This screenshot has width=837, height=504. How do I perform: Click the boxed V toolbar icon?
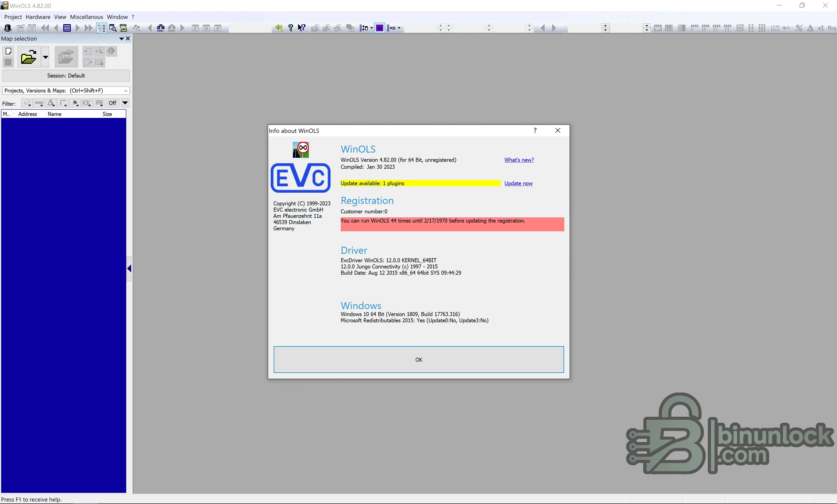pyautogui.click(x=206, y=28)
